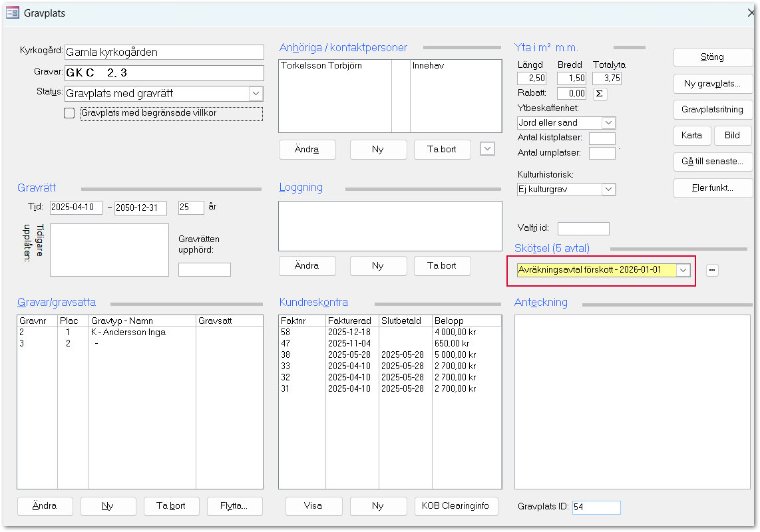This screenshot has width=760, height=532.
Task: Select invoice 58 row in Kundreskontra
Action: tap(389, 332)
